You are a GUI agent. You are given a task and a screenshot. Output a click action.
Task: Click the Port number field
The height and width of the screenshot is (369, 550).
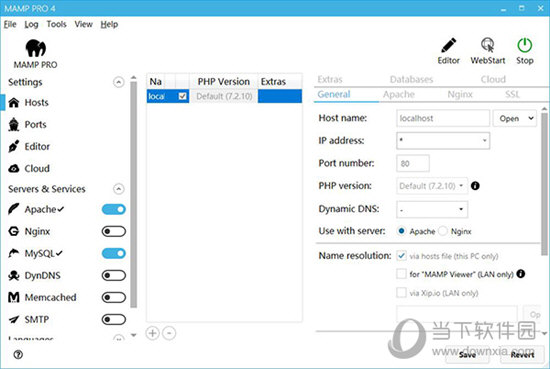click(x=413, y=163)
